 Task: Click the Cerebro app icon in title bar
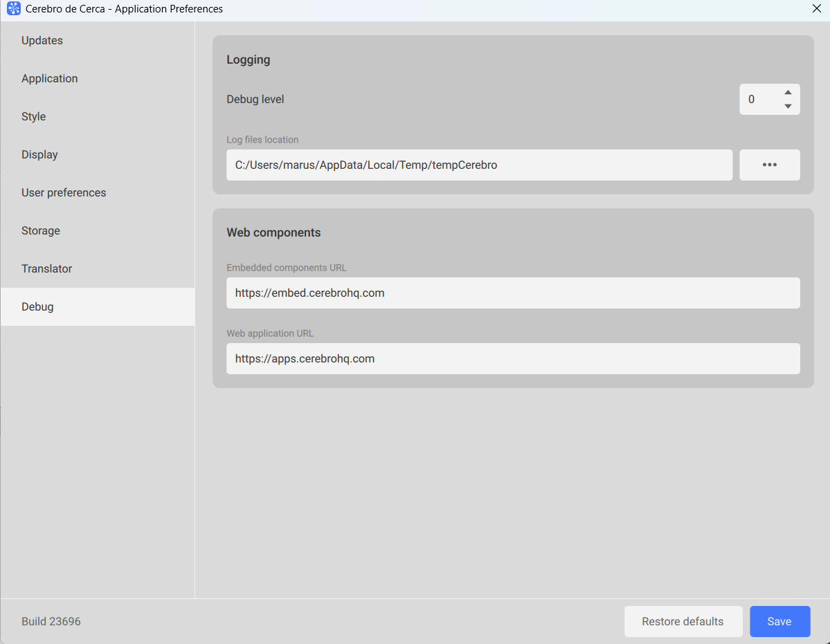click(x=13, y=9)
